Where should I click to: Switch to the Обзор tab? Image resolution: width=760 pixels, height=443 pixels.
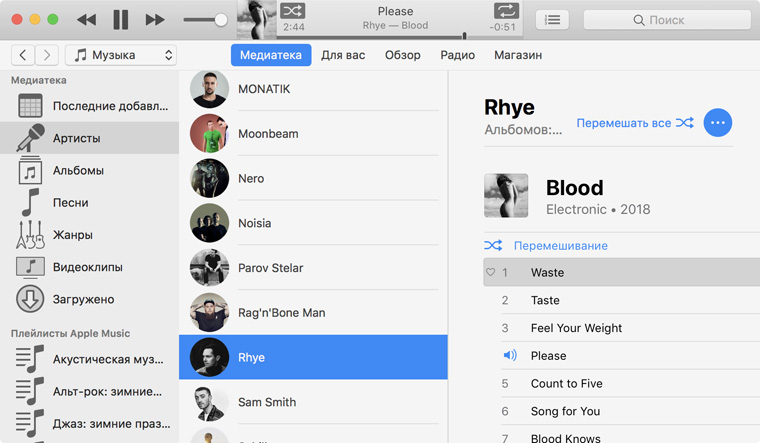[403, 55]
